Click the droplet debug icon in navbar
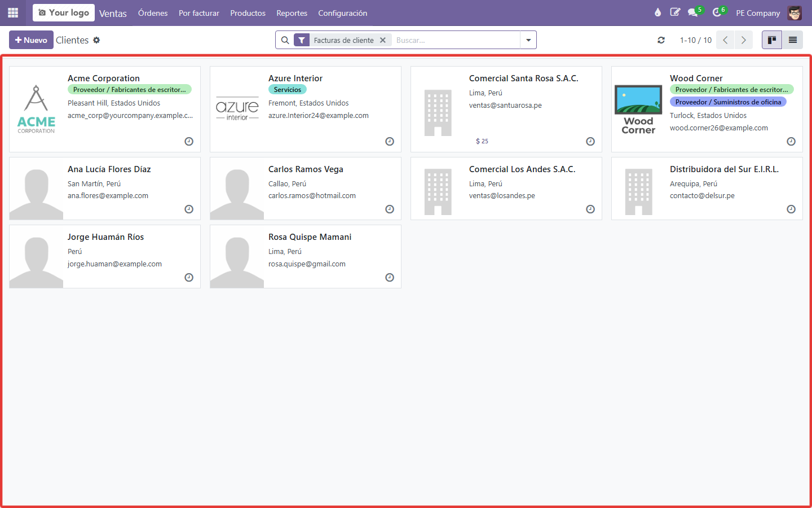Image resolution: width=812 pixels, height=508 pixels. click(x=657, y=12)
